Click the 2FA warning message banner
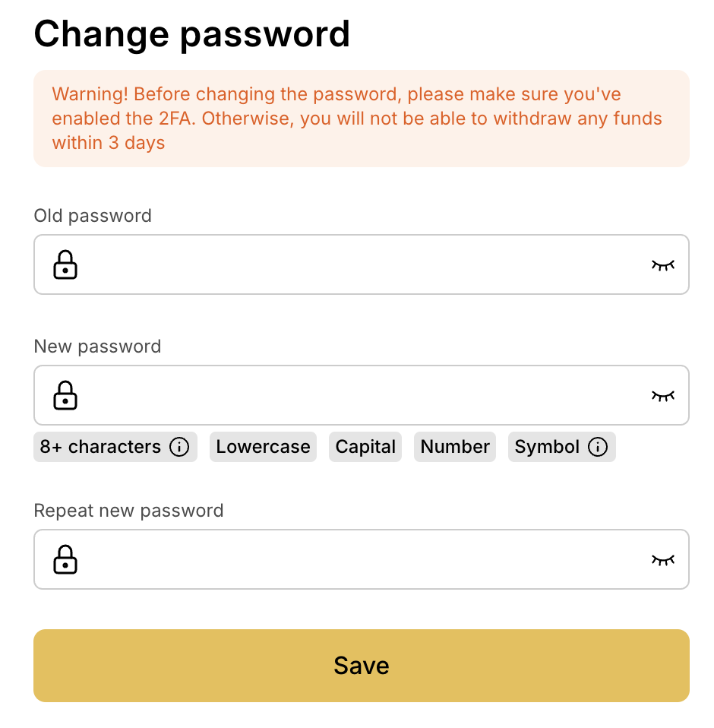This screenshot has width=714, height=728. tap(362, 119)
